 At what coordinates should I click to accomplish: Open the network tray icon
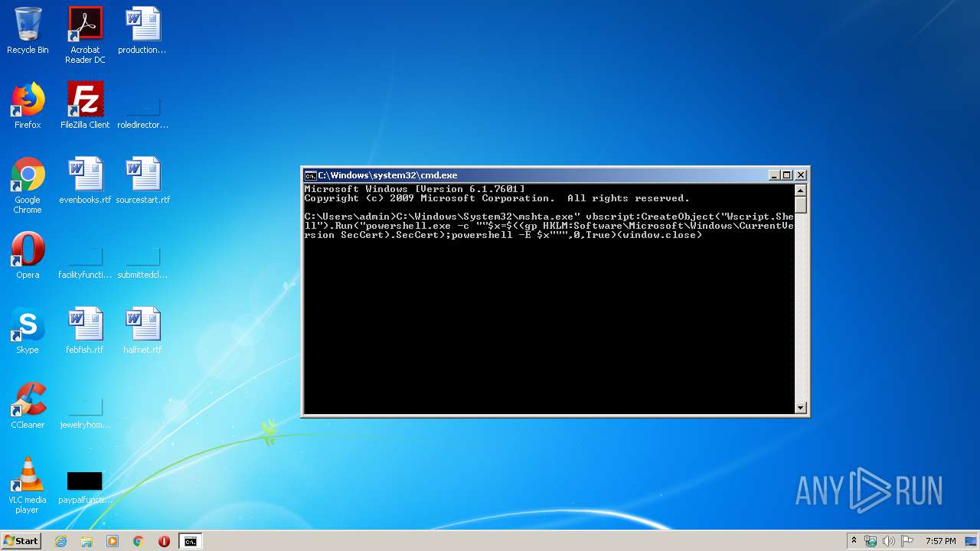point(871,541)
